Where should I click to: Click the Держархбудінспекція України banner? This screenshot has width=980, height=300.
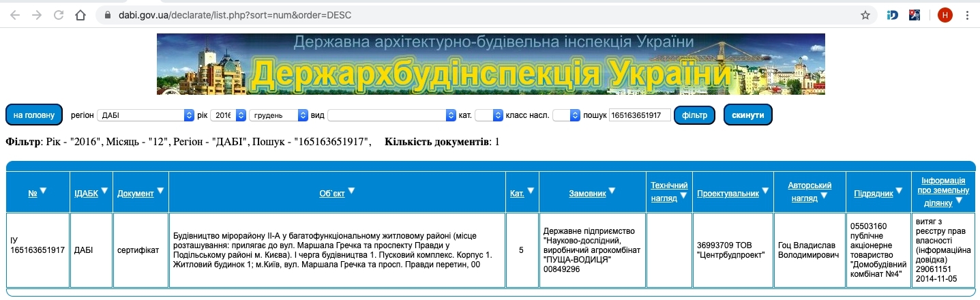tap(490, 63)
